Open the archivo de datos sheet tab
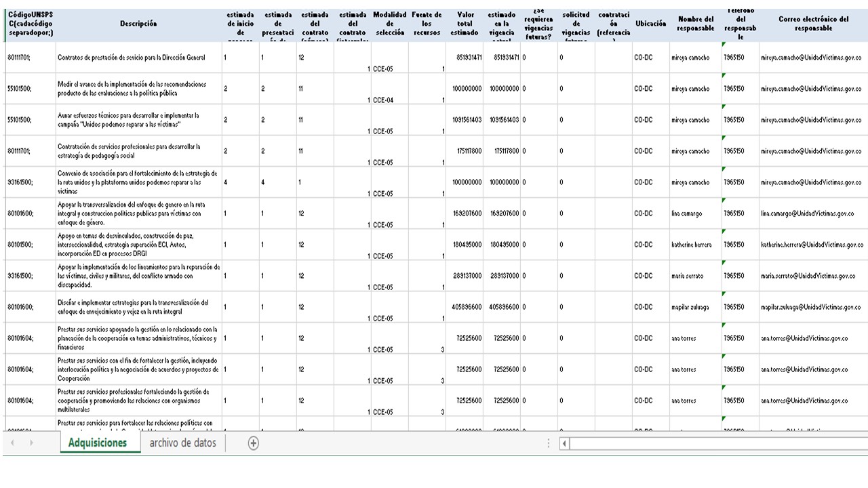This screenshot has height=488, width=868. 182,443
